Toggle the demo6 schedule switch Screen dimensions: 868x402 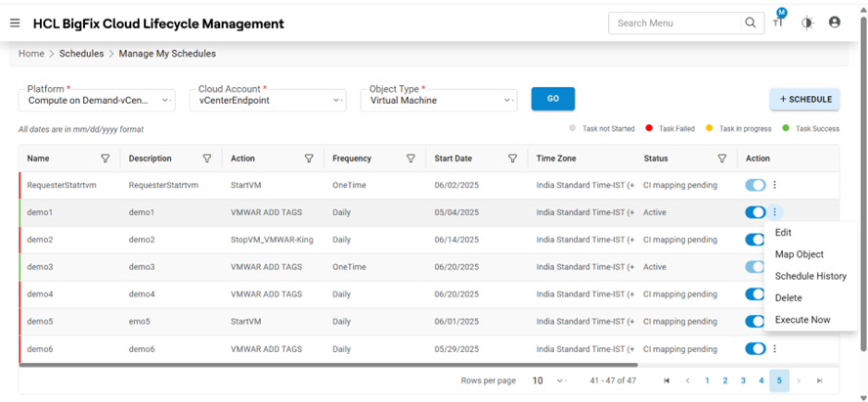click(755, 348)
